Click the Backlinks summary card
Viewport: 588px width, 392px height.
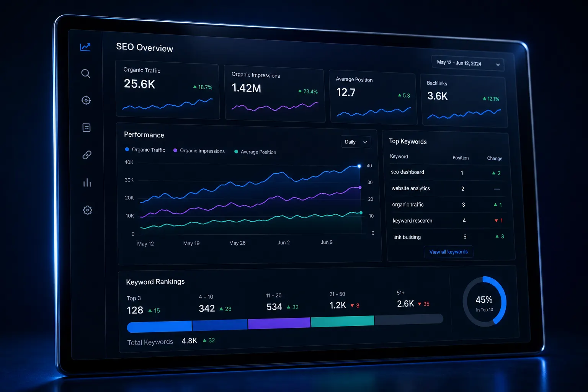tap(464, 101)
